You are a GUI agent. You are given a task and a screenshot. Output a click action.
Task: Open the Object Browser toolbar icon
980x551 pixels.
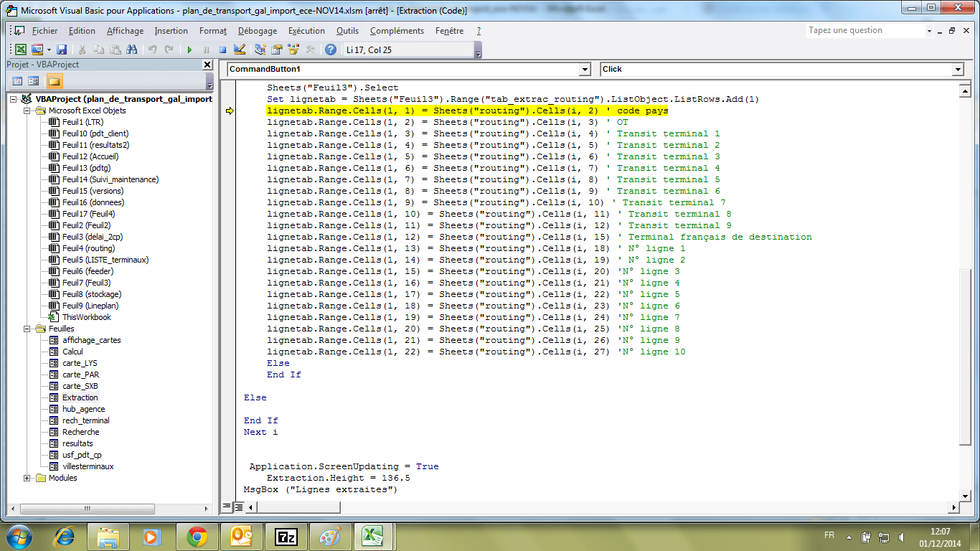[x=293, y=50]
